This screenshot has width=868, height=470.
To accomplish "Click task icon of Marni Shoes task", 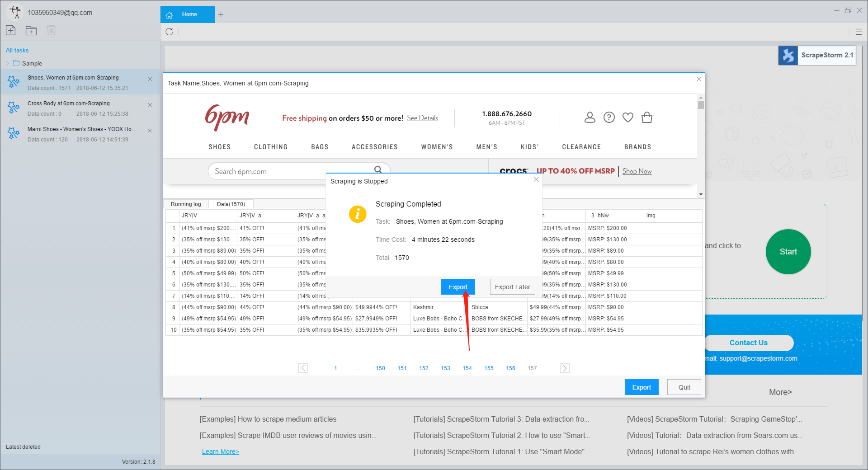I will click(14, 133).
